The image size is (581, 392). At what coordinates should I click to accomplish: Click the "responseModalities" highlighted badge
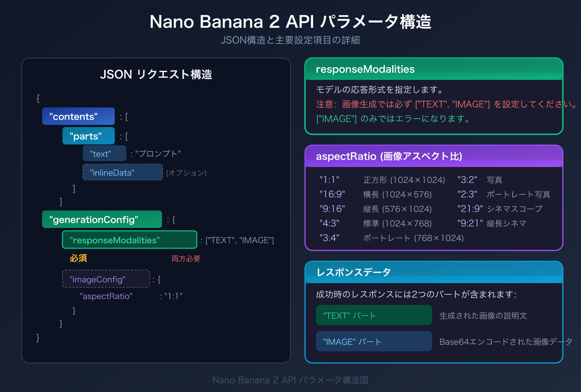tap(129, 240)
